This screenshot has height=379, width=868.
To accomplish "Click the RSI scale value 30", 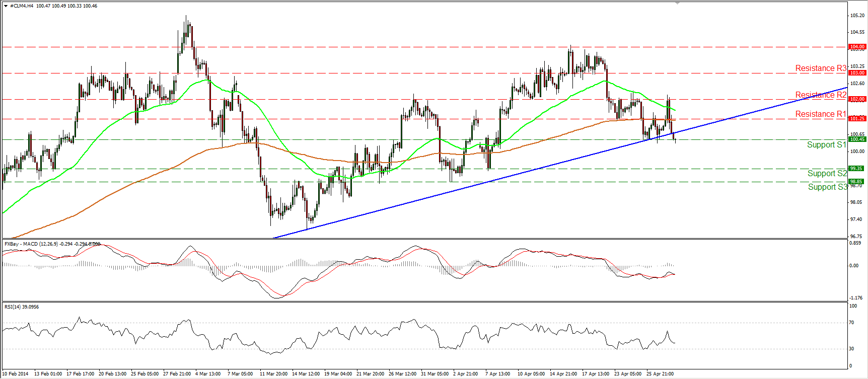I will (x=852, y=349).
